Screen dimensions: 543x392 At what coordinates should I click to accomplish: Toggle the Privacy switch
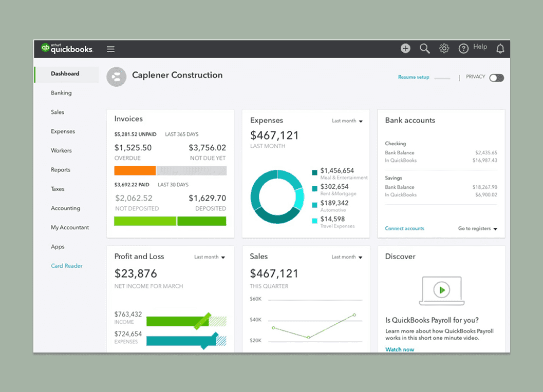point(496,77)
